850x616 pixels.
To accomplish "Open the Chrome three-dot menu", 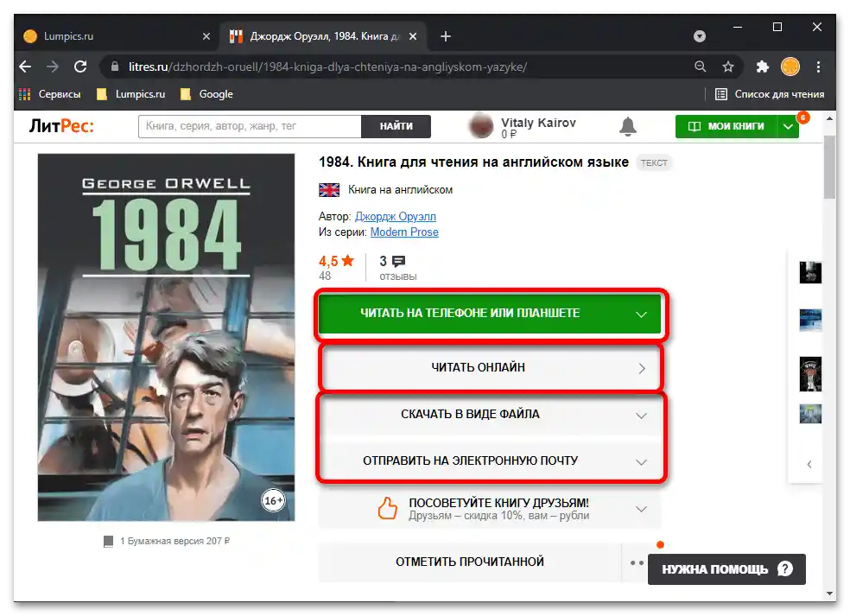I will pos(819,67).
